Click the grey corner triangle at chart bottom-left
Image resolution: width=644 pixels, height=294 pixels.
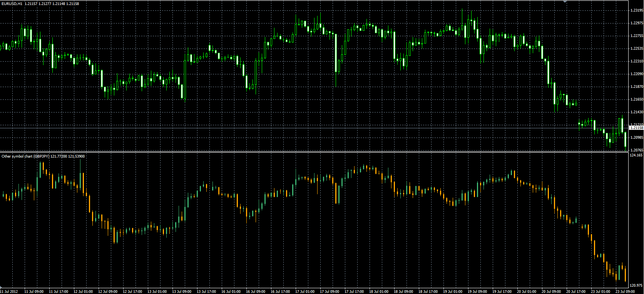(1, 287)
